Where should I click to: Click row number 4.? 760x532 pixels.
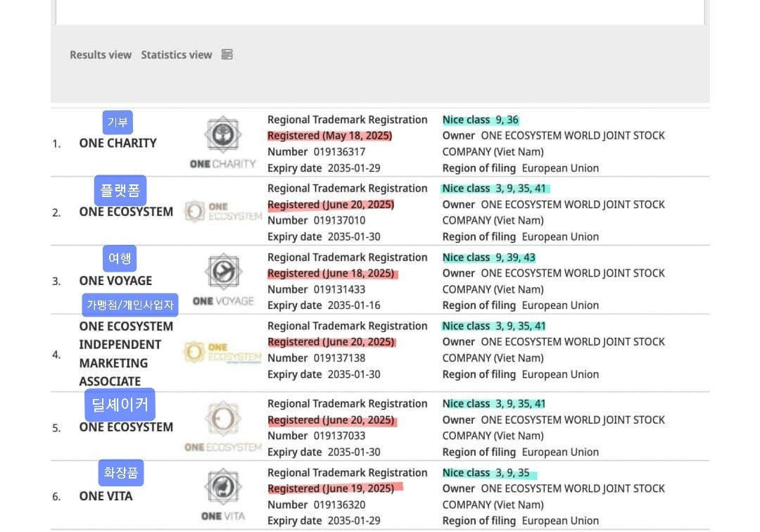56,355
